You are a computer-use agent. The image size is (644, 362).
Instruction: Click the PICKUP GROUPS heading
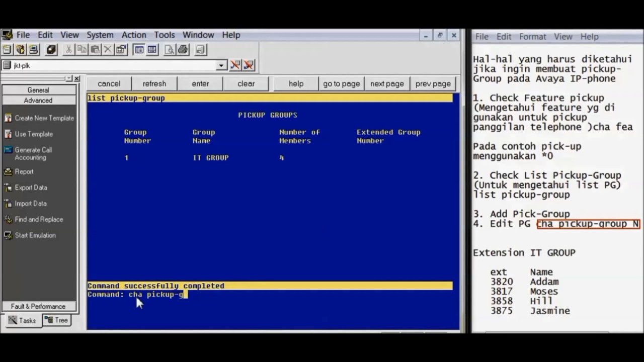(268, 115)
